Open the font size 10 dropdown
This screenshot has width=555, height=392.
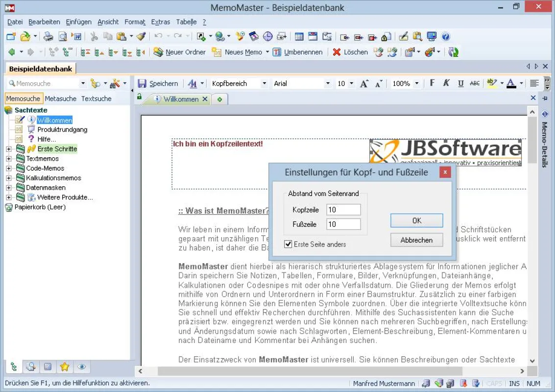click(352, 84)
